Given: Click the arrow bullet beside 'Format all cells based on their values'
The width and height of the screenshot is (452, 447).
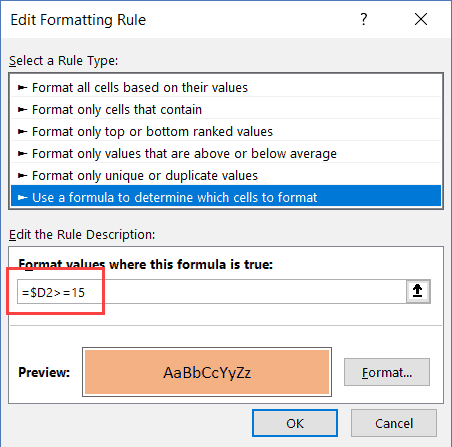Looking at the screenshot, I should (x=22, y=88).
